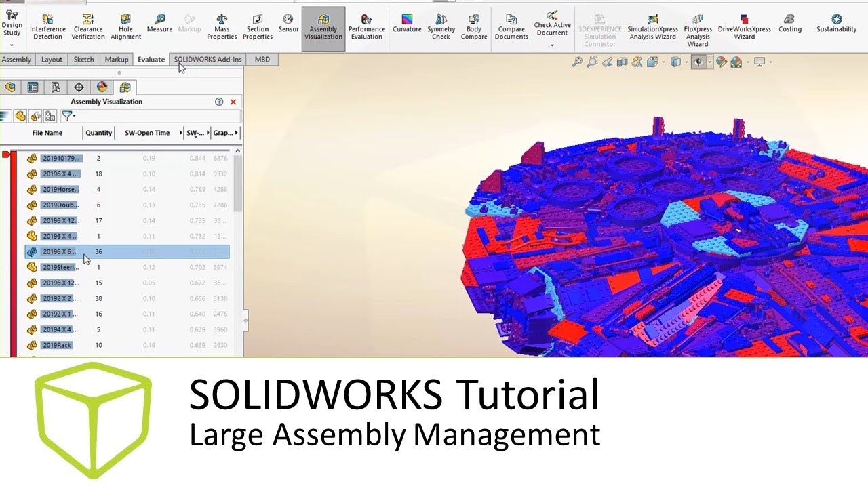Click the Edit Appearance icon

coord(722,62)
